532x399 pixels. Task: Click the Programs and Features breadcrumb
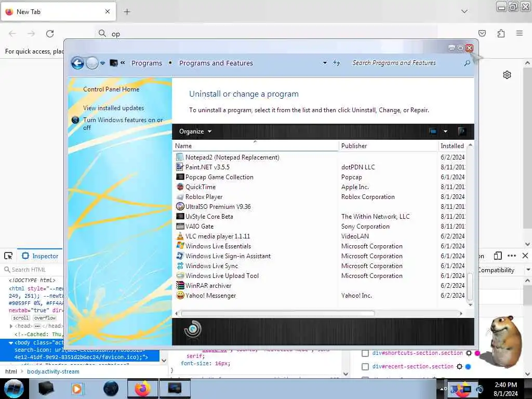(x=216, y=63)
